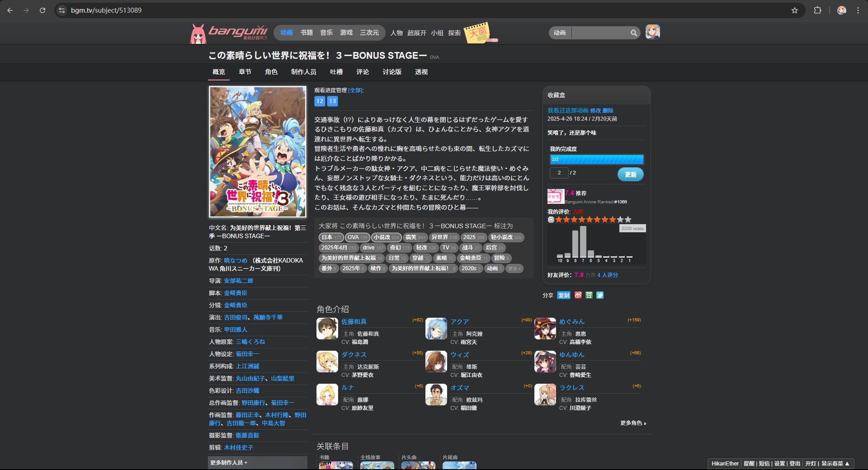Image resolution: width=868 pixels, height=470 pixels.
Task: Open the Chrome three-dot menu
Action: tap(858, 10)
